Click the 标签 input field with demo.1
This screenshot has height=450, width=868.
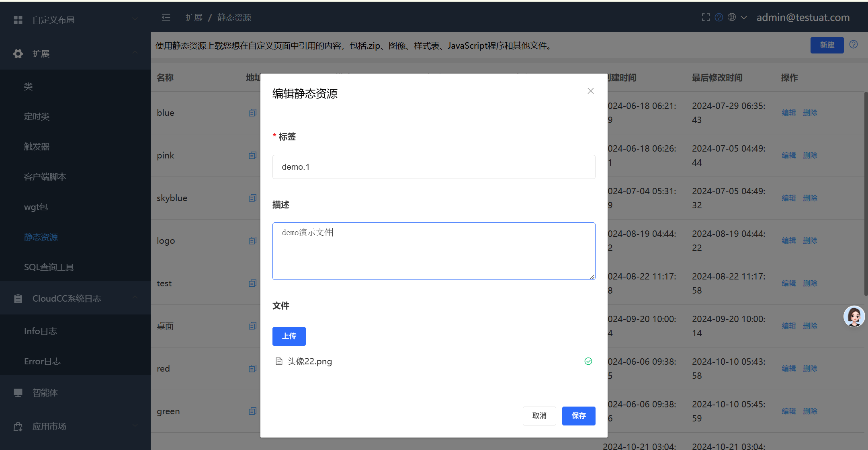coord(434,167)
